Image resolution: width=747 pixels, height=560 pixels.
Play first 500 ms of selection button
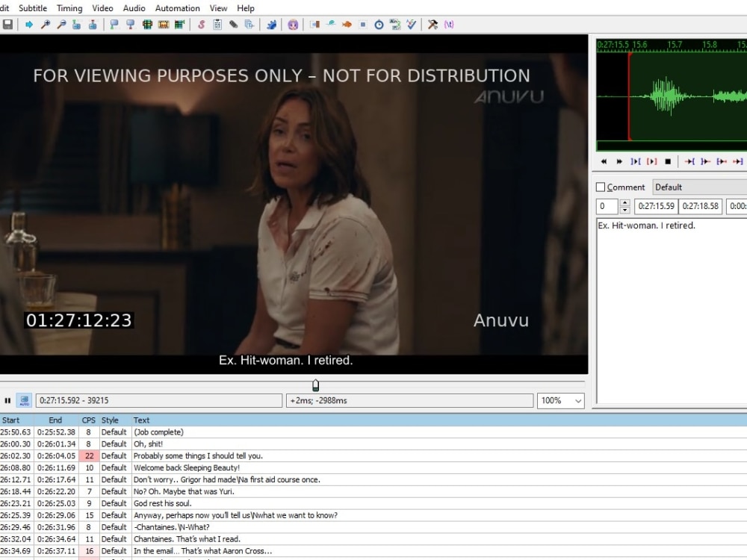click(722, 161)
